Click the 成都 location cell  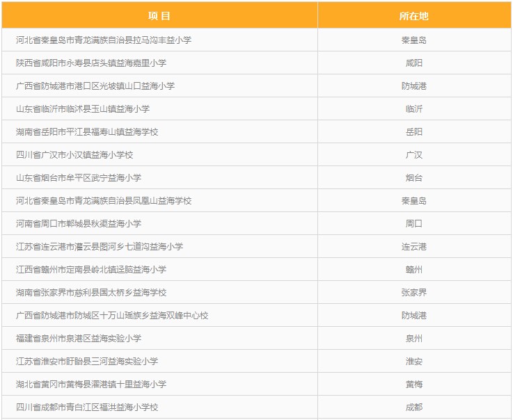414,407
